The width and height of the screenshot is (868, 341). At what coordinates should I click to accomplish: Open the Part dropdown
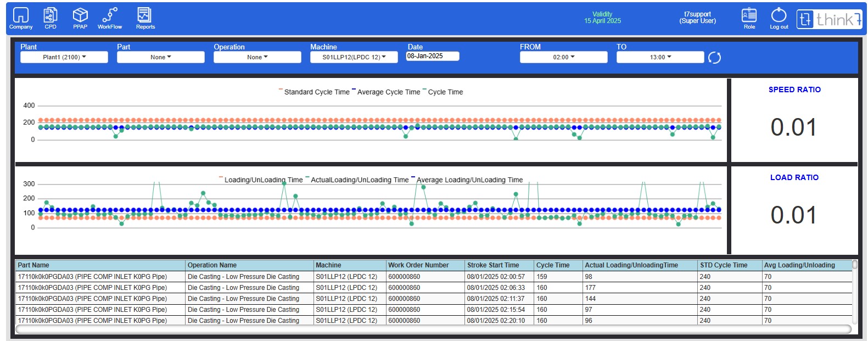(x=161, y=57)
